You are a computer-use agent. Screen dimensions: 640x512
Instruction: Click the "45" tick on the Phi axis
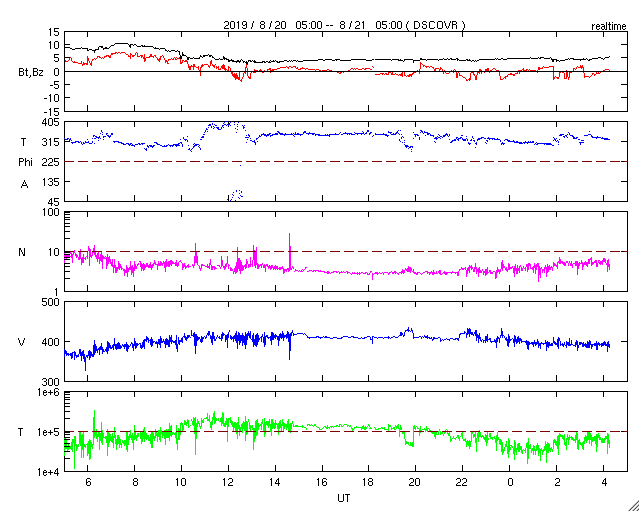pos(54,202)
